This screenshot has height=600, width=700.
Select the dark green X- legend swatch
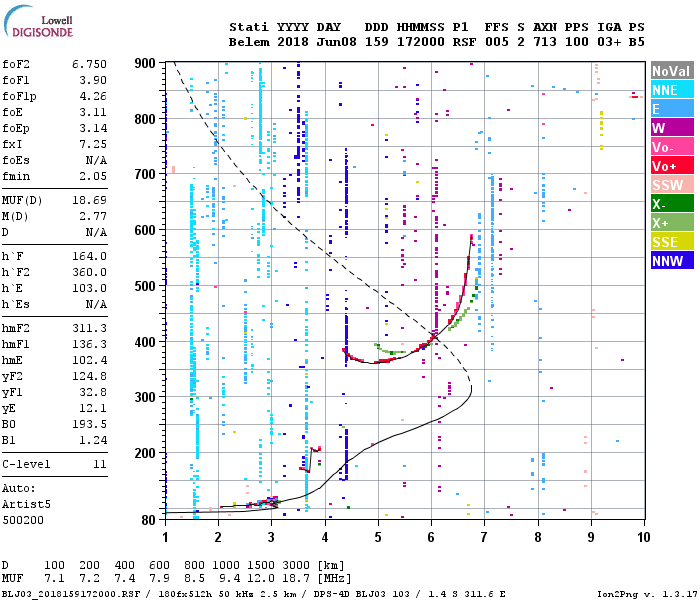click(672, 204)
